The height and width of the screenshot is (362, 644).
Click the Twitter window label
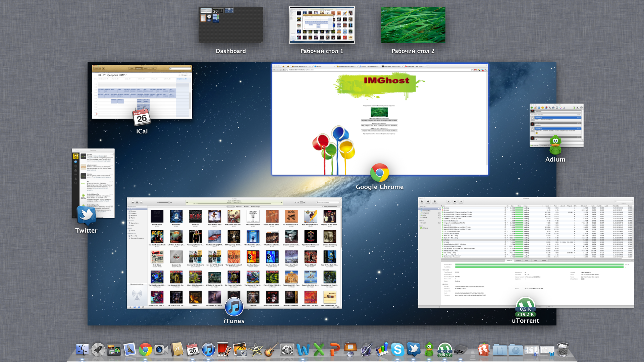[87, 231]
